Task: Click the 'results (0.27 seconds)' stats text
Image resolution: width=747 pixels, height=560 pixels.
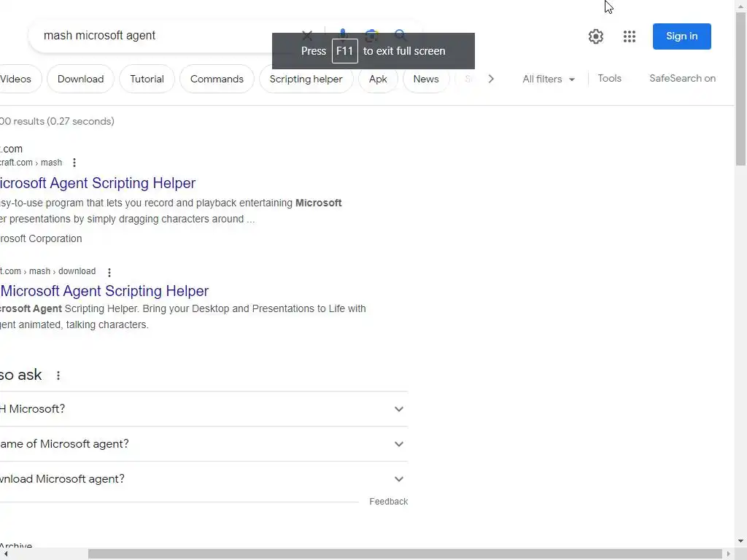Action: point(64,121)
